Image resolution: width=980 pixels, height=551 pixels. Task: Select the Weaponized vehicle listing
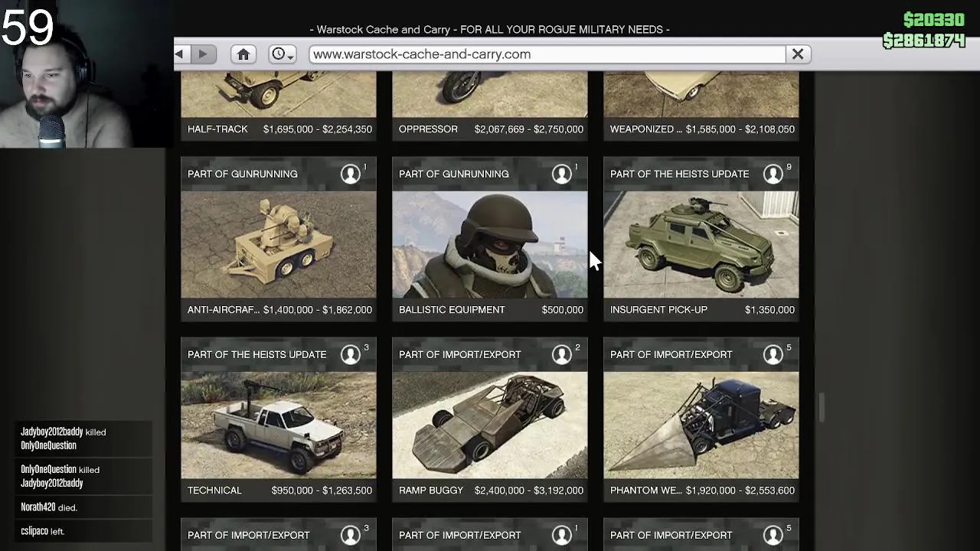point(701,107)
